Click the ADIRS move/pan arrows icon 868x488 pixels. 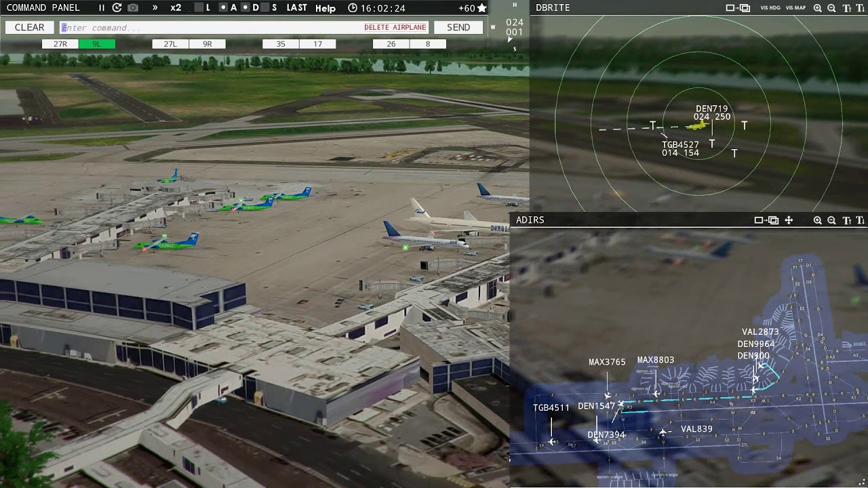(789, 220)
